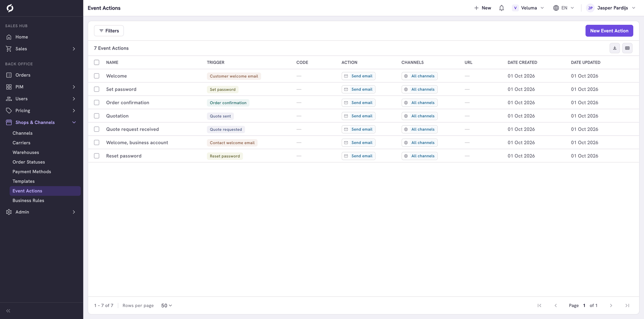This screenshot has height=319, width=644.
Task: Click the 'Quote requested' trigger tag
Action: [226, 129]
